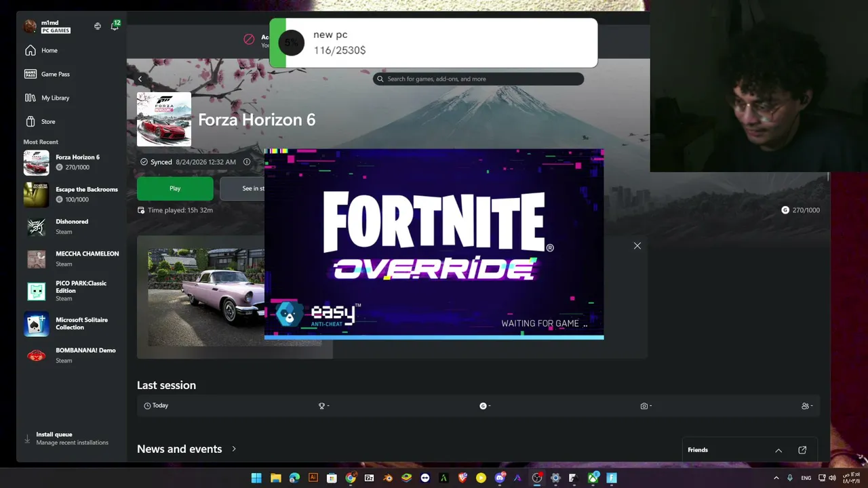Show hidden system tray icons
The width and height of the screenshot is (868, 488).
coord(776,478)
